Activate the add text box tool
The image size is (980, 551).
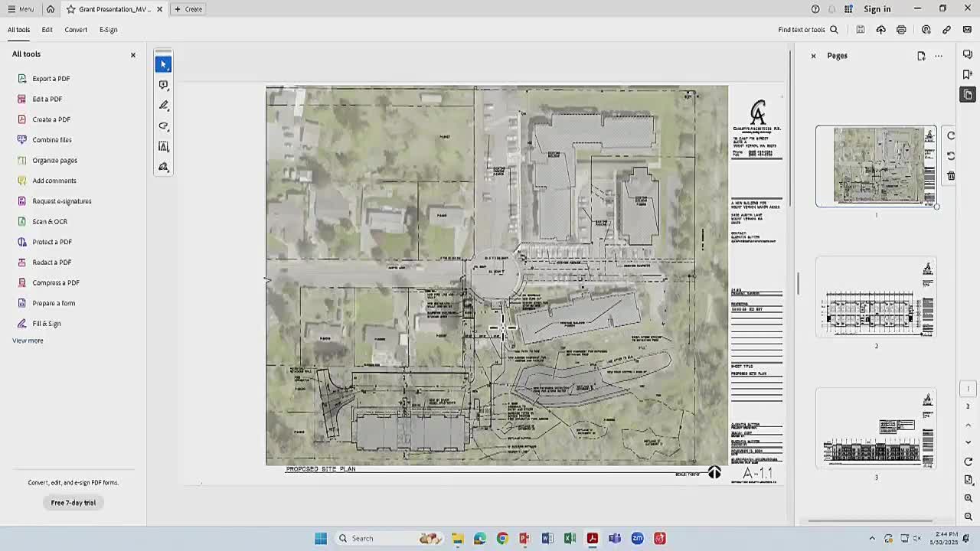coord(163,146)
